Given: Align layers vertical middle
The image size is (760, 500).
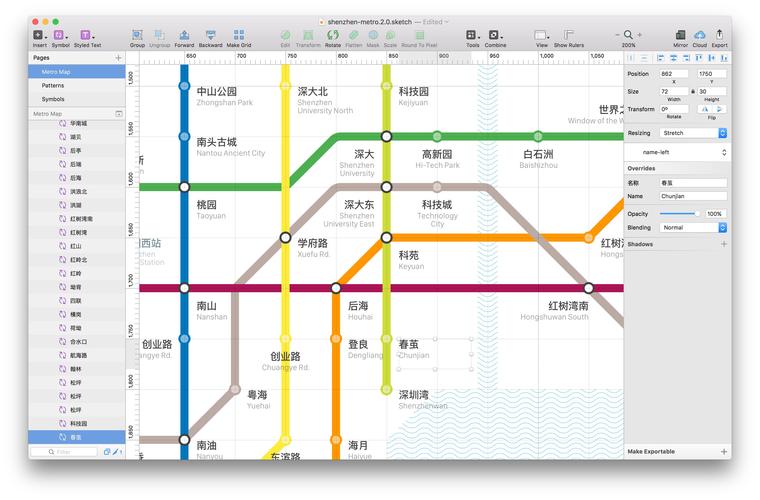Looking at the screenshot, I should [x=712, y=58].
